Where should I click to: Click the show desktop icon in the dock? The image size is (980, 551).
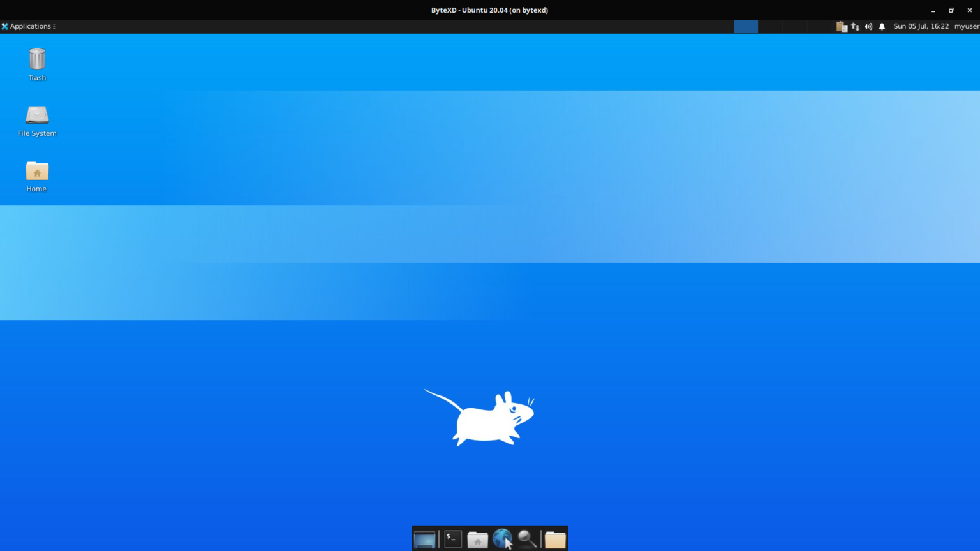(426, 539)
